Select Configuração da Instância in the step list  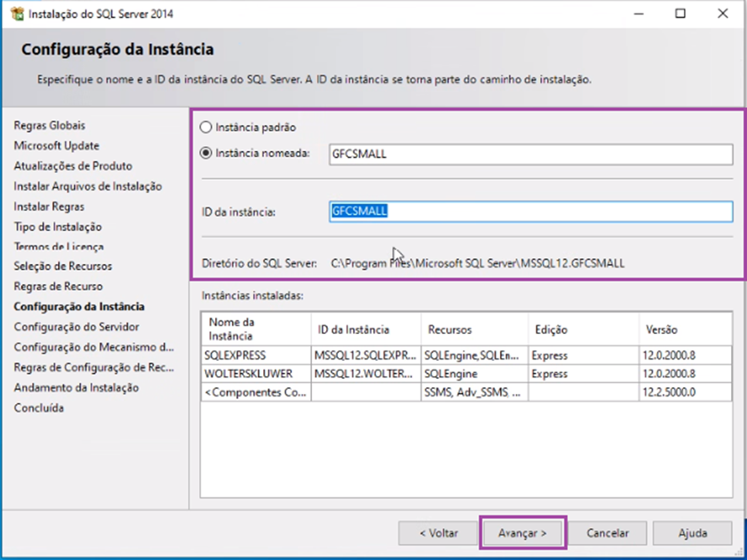[79, 306]
